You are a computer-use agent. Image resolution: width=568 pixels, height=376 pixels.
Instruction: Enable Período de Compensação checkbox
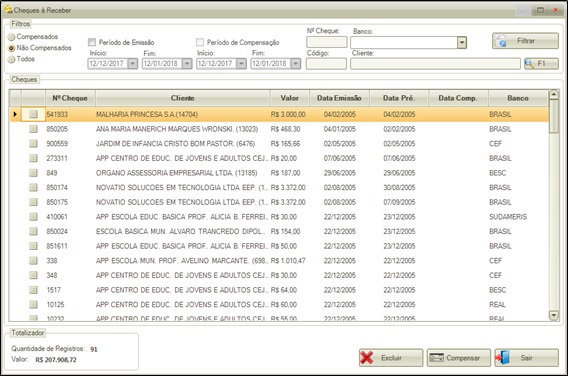point(200,42)
